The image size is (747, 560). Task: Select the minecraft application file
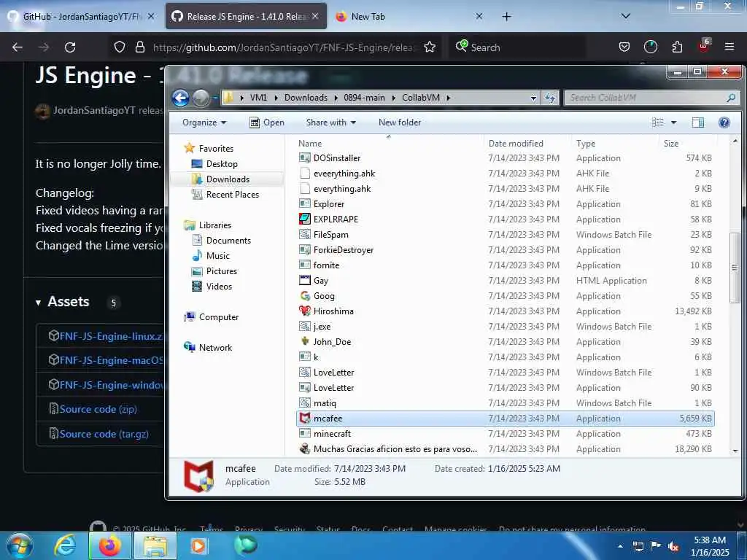[332, 433]
